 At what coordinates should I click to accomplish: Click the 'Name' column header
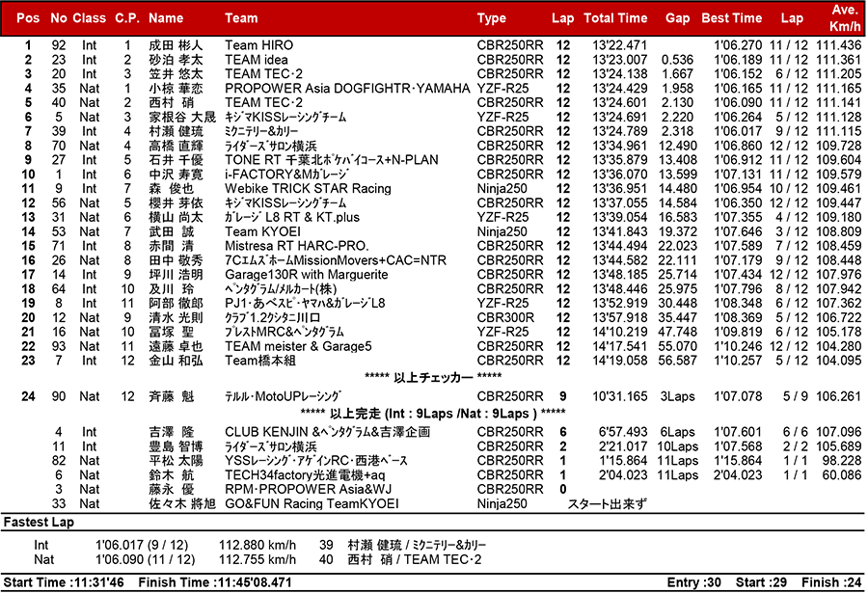[166, 18]
